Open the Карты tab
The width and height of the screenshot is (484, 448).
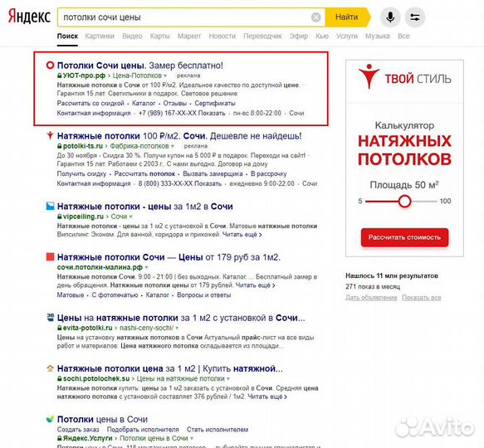pos(159,37)
